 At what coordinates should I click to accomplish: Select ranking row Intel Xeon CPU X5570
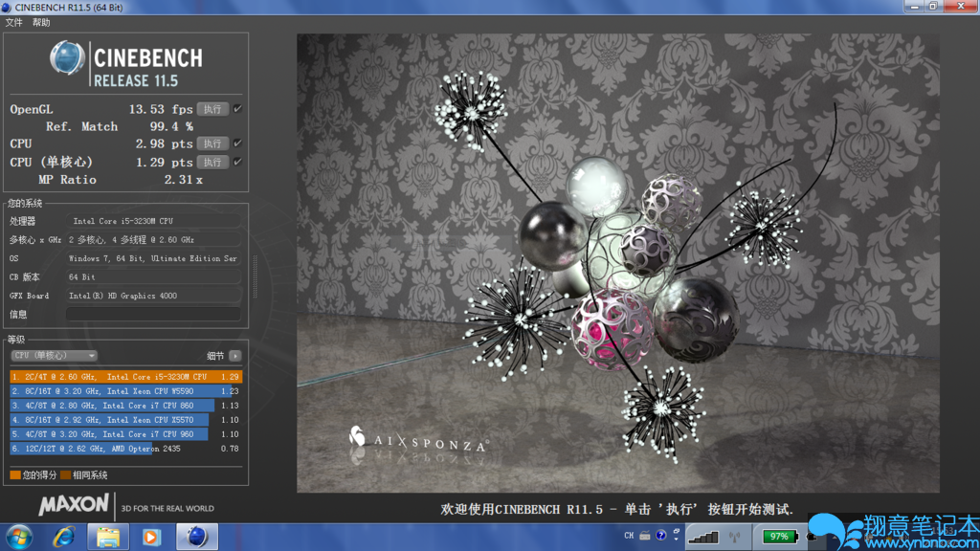coord(125,420)
